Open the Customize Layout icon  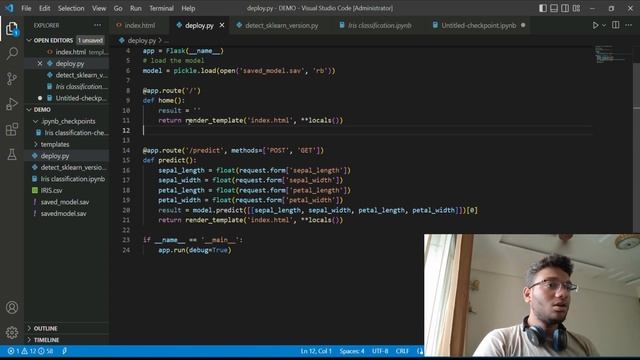pos(576,8)
